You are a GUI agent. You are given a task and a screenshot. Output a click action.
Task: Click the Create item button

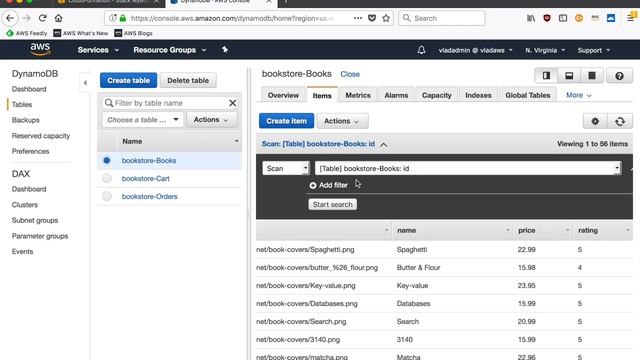[x=287, y=121]
